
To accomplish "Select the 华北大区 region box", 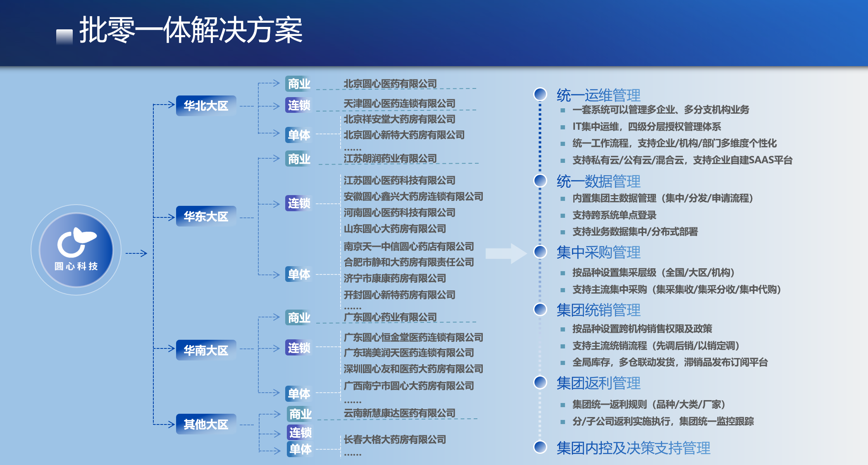I will point(206,106).
